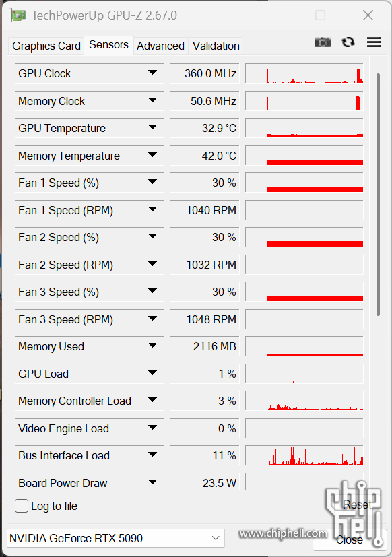Open the hamburger menu icon

click(374, 42)
